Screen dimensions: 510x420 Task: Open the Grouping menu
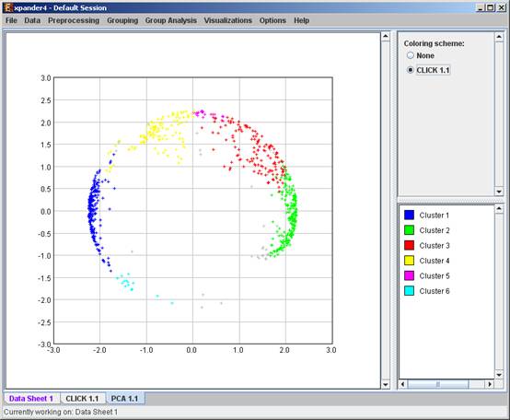pos(122,20)
